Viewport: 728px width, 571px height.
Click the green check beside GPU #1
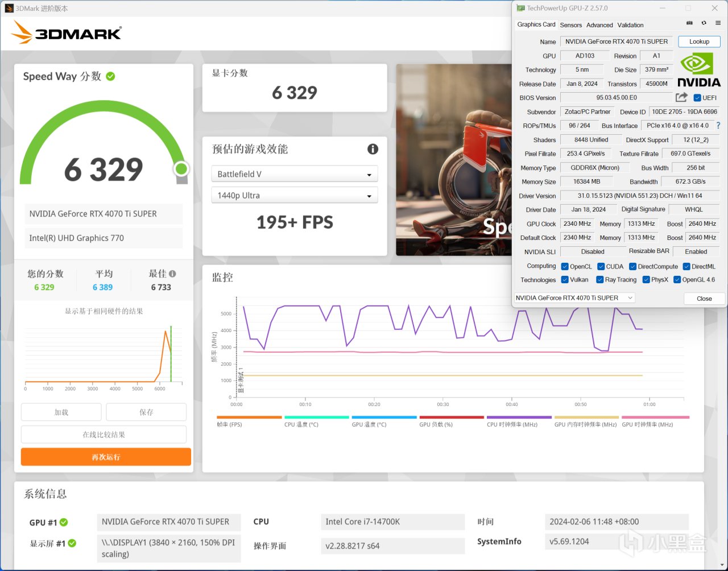(64, 522)
